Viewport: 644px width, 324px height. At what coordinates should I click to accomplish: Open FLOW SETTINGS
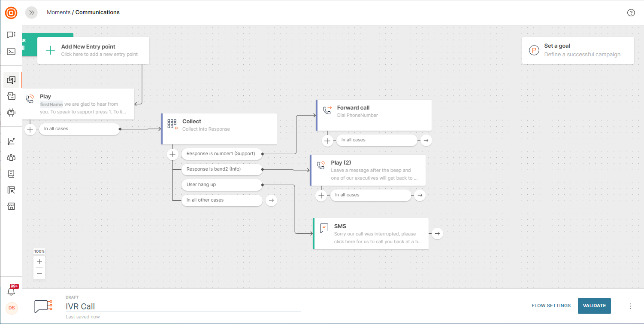(551, 306)
